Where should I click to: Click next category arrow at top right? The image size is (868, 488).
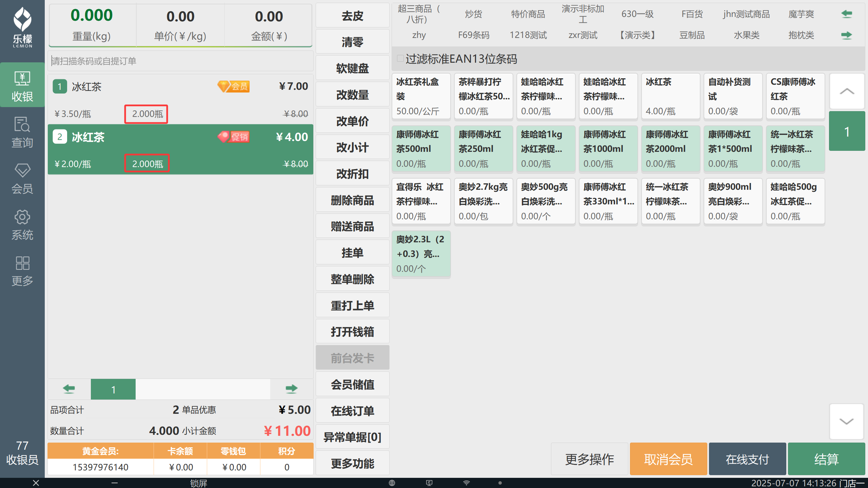click(x=847, y=35)
